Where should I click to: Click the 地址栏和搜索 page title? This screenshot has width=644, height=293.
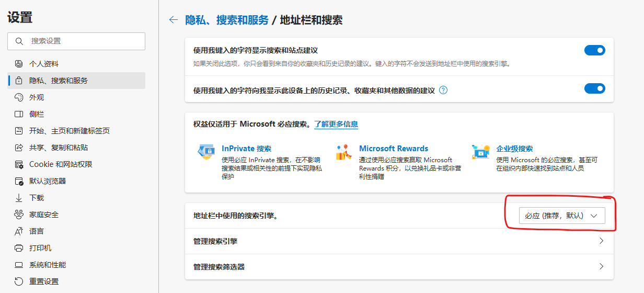(312, 20)
